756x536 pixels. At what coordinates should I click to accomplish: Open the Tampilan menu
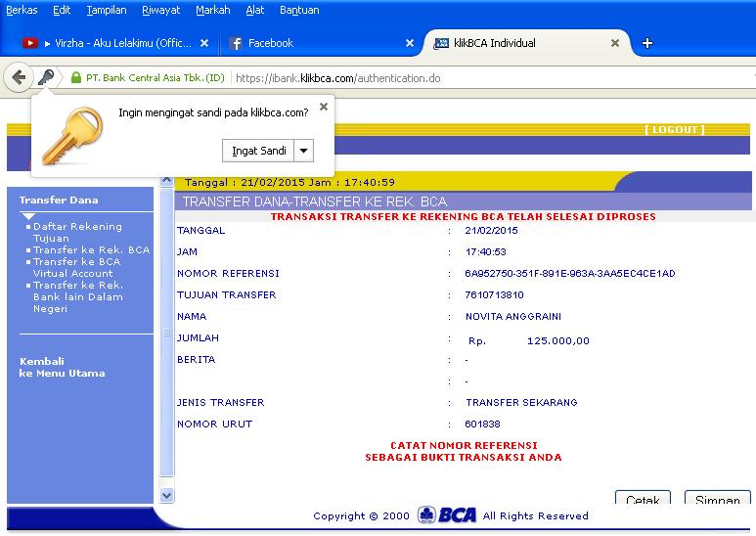click(107, 10)
